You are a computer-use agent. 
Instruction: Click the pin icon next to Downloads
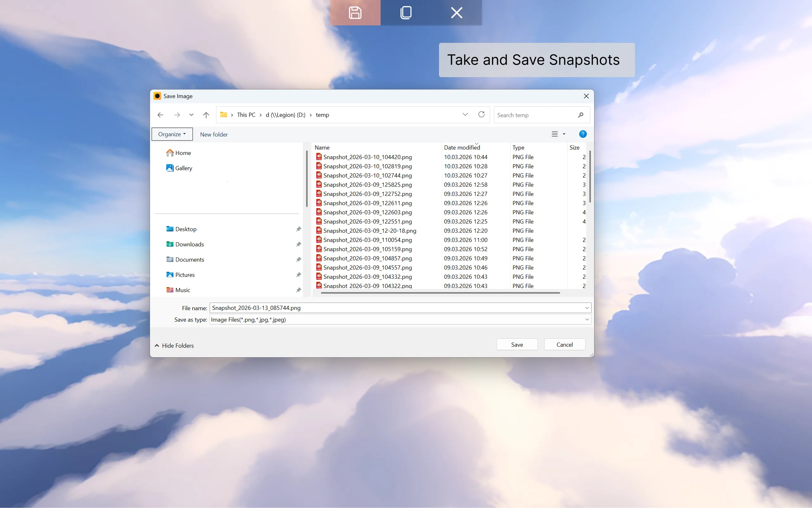(298, 244)
